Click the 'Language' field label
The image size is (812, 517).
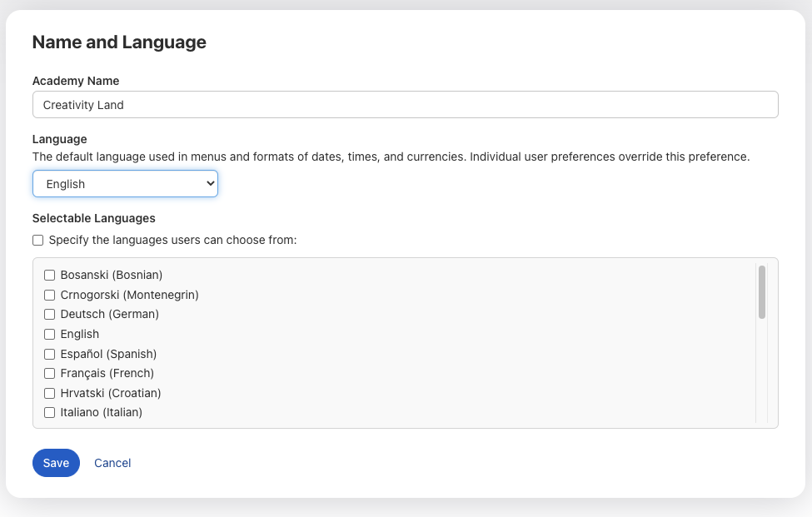pos(60,139)
